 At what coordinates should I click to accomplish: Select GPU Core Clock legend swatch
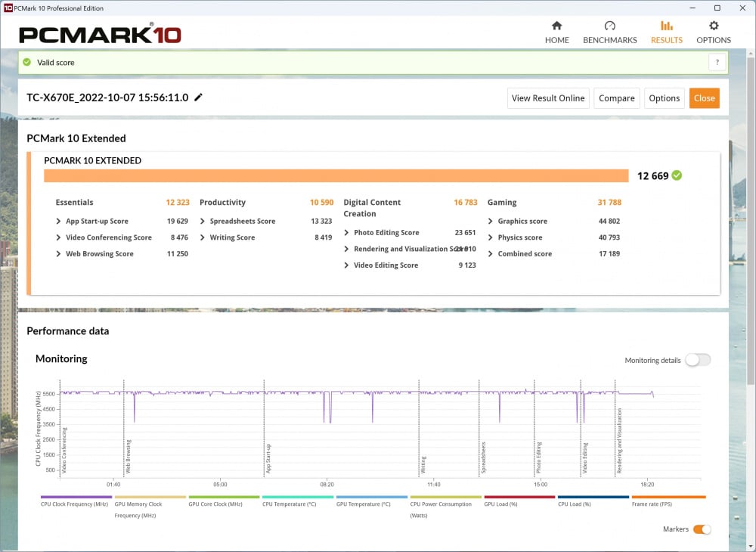coord(224,497)
